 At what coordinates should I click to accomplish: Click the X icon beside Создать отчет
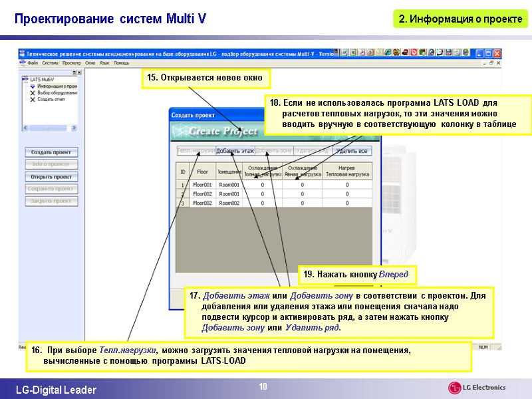pyautogui.click(x=32, y=99)
